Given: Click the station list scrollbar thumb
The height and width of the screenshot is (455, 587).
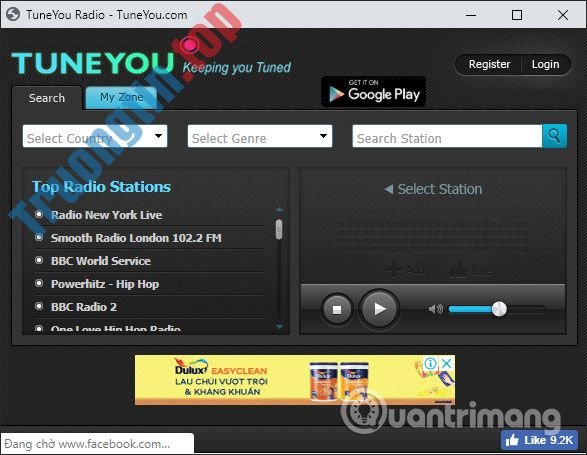Looking at the screenshot, I should [x=279, y=229].
